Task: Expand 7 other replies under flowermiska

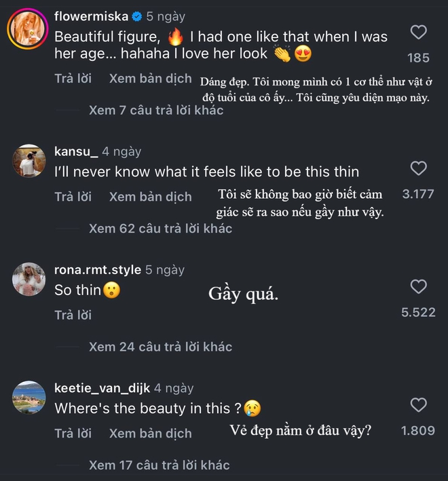Action: tap(155, 110)
